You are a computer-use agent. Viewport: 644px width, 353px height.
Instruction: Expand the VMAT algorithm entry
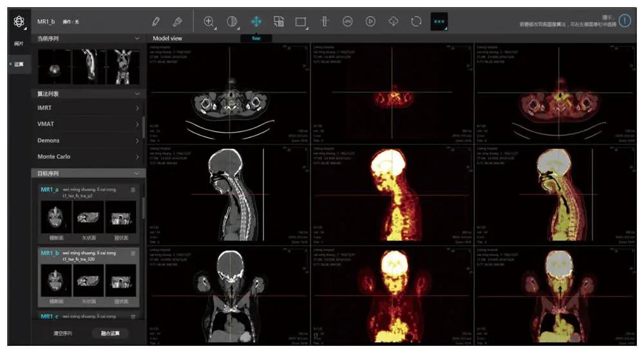coord(88,124)
